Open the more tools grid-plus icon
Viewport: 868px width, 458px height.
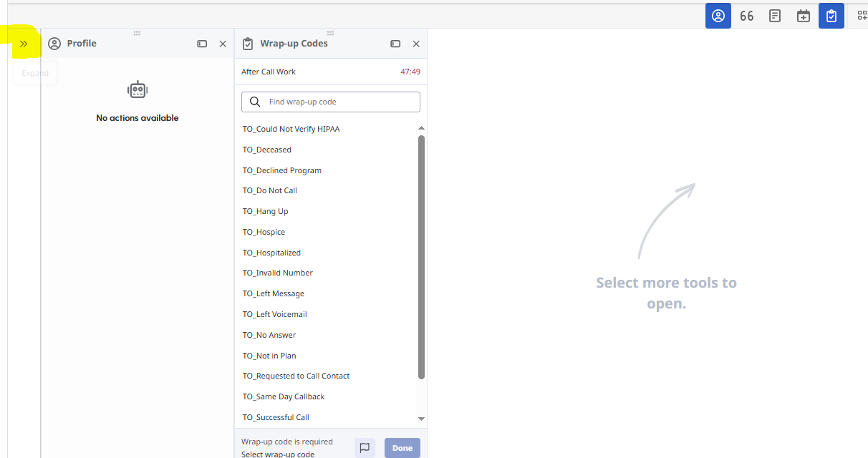862,16
